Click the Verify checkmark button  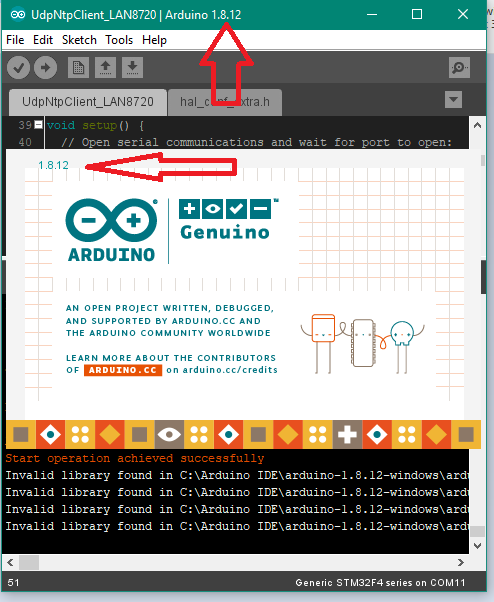(x=18, y=68)
